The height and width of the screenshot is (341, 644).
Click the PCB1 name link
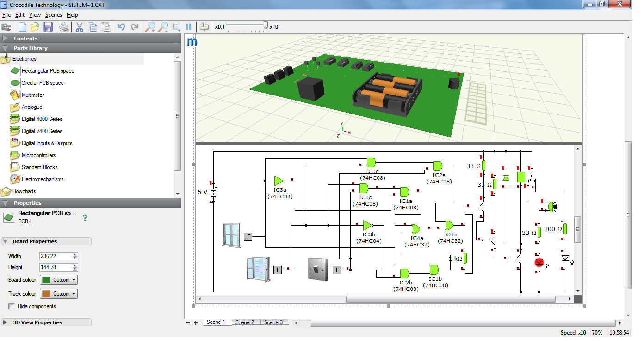point(25,221)
